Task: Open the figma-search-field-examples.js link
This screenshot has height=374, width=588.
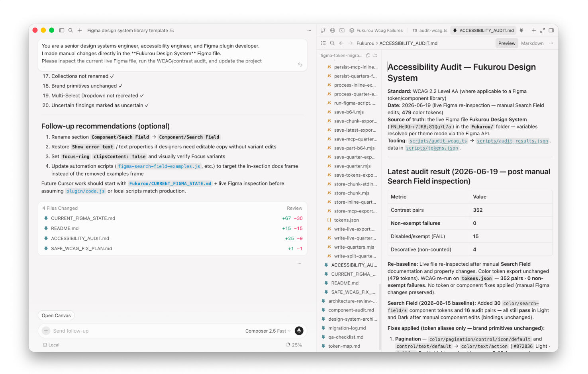Action: point(159,166)
